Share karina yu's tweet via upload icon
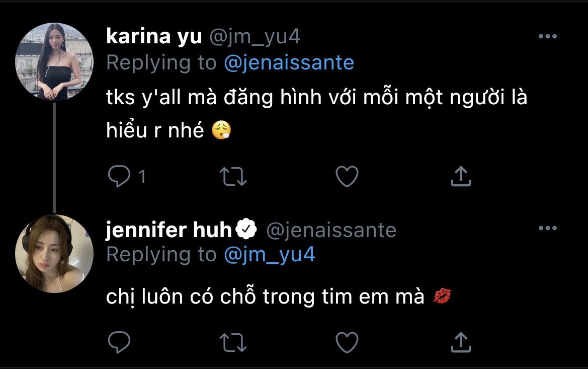The image size is (588, 369). [461, 176]
